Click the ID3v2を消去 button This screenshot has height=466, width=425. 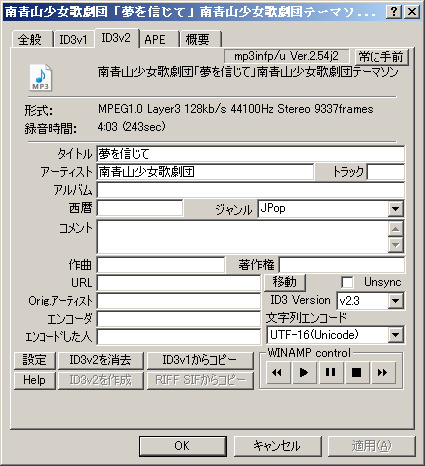click(100, 360)
